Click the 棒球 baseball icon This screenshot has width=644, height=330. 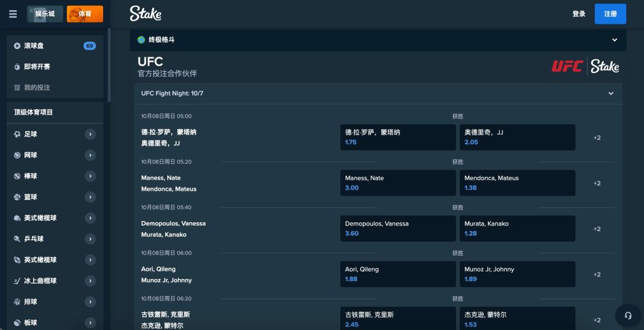point(17,176)
